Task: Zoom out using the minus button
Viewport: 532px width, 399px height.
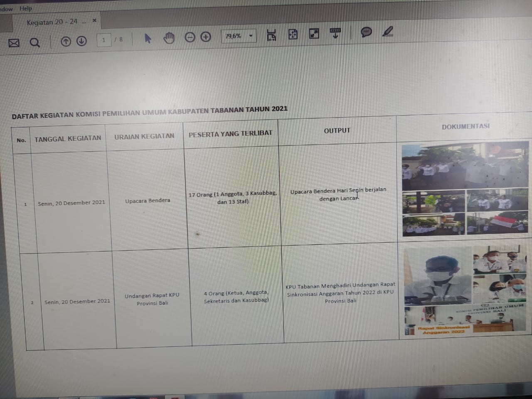Action: [190, 37]
